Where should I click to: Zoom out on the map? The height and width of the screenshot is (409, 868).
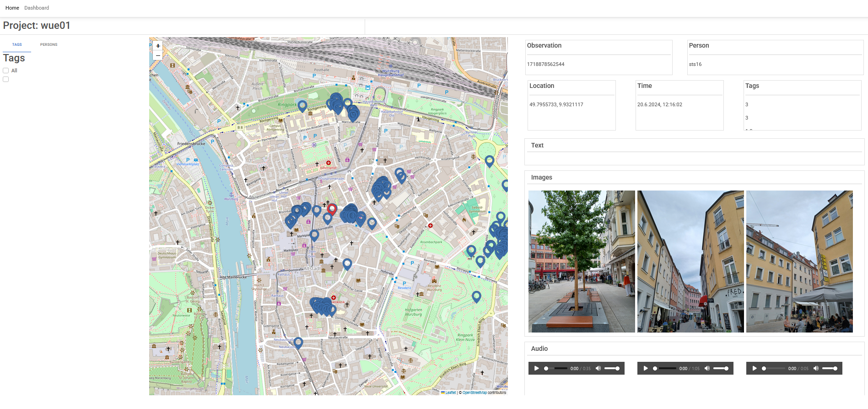(x=158, y=55)
